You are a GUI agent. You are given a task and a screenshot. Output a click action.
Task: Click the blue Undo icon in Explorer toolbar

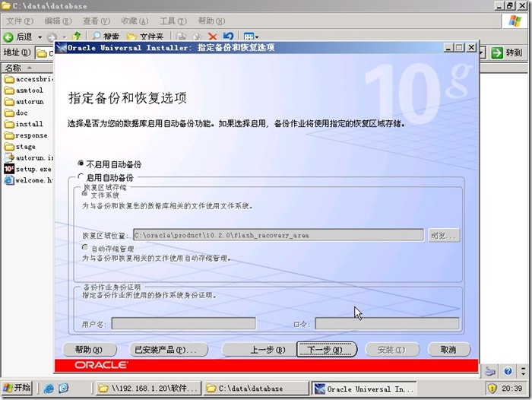(x=228, y=36)
